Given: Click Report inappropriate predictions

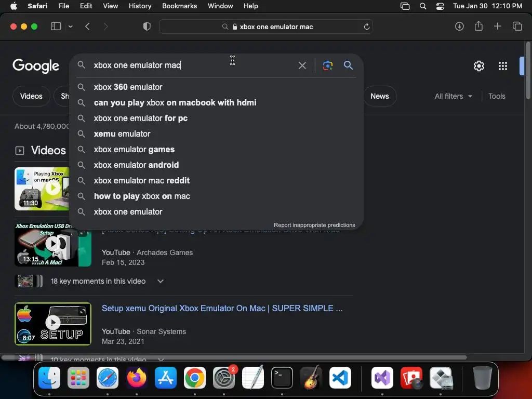Looking at the screenshot, I should pyautogui.click(x=314, y=225).
